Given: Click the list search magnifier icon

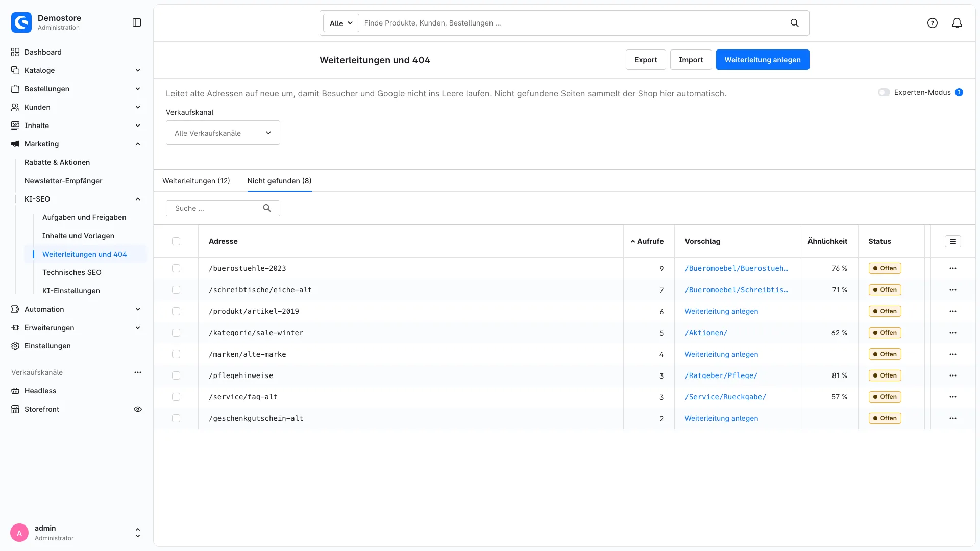Looking at the screenshot, I should pyautogui.click(x=267, y=208).
